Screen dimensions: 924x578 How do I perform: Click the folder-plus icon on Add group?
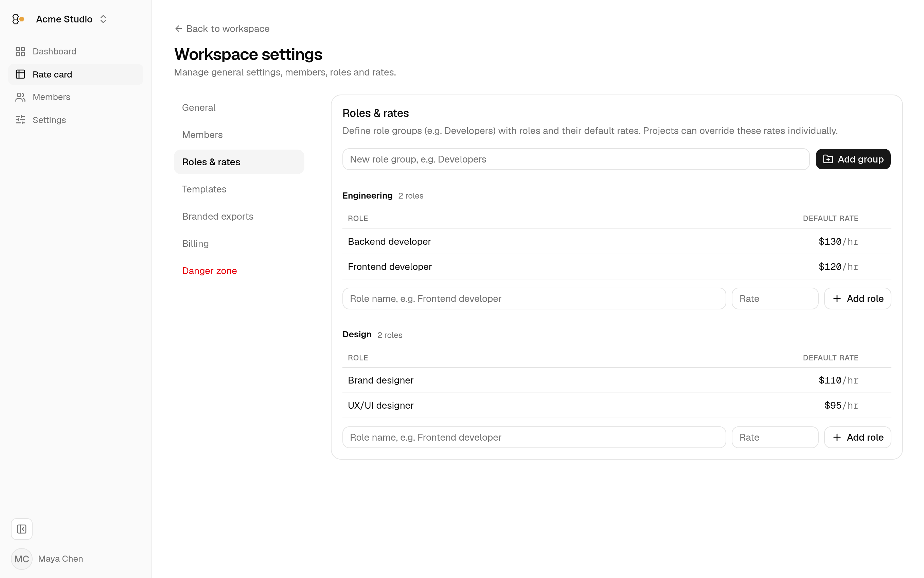828,159
